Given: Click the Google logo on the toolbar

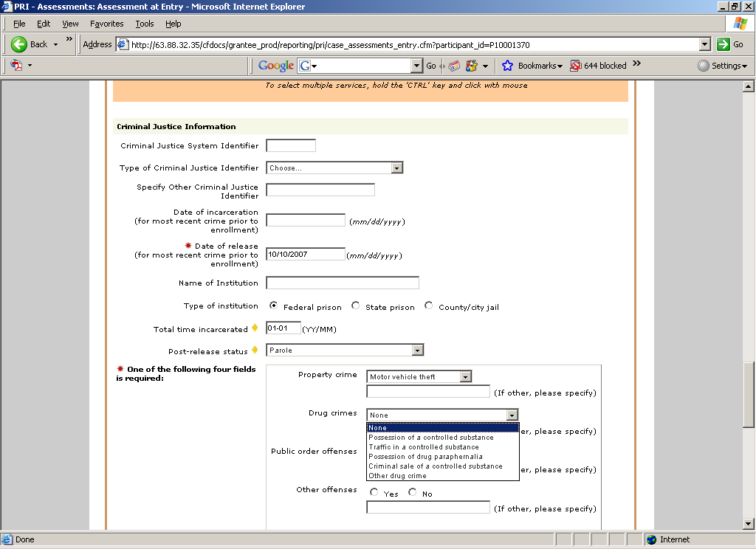Looking at the screenshot, I should click(276, 66).
